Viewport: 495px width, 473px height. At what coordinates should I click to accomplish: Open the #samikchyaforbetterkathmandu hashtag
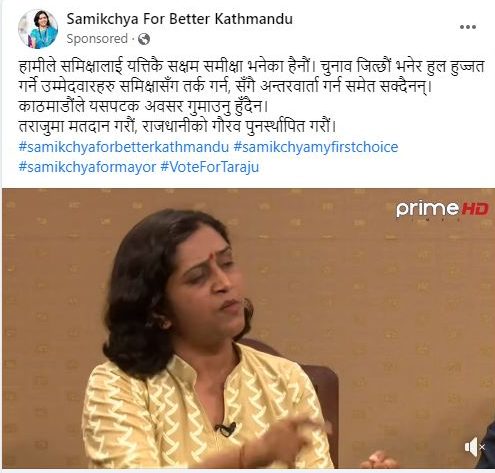coord(124,147)
